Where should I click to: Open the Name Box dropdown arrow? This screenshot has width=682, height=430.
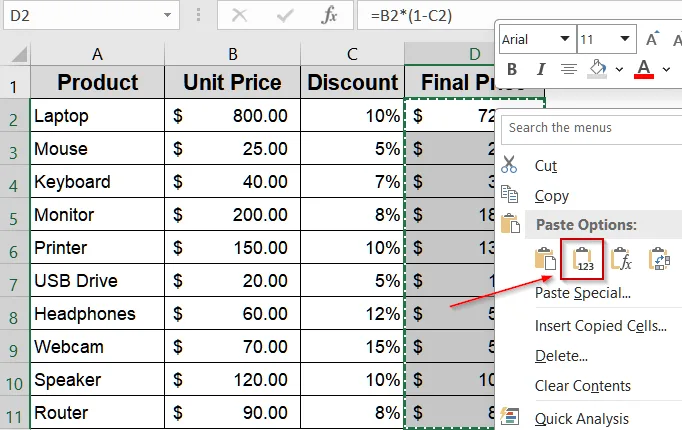click(x=167, y=15)
